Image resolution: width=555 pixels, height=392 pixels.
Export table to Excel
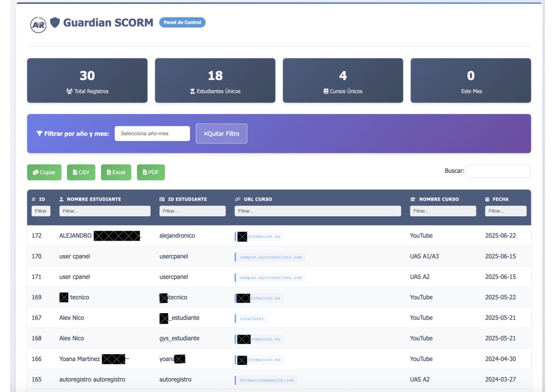116,172
